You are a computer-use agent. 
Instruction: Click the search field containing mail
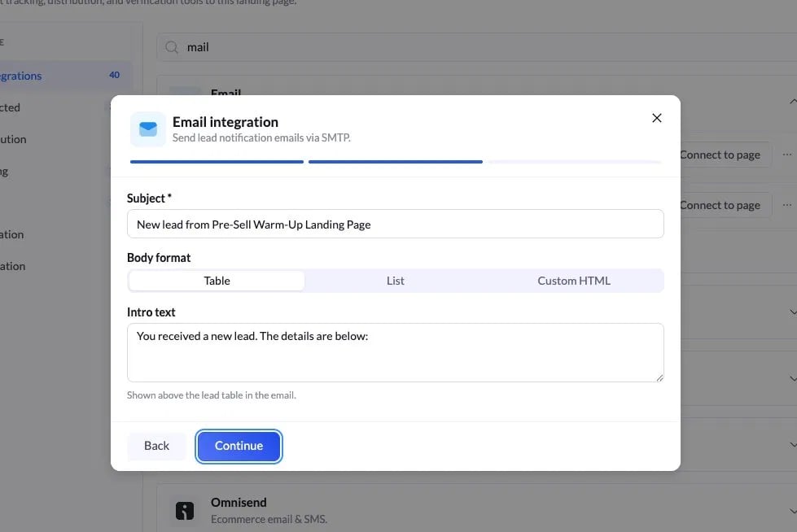(478, 47)
